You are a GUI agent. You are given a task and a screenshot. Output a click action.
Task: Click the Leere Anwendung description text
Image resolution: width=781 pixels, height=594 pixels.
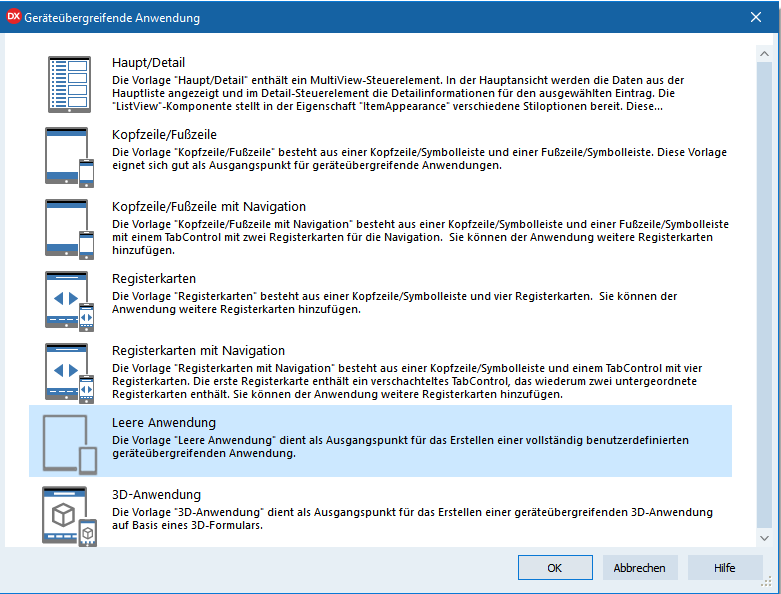tap(400, 447)
